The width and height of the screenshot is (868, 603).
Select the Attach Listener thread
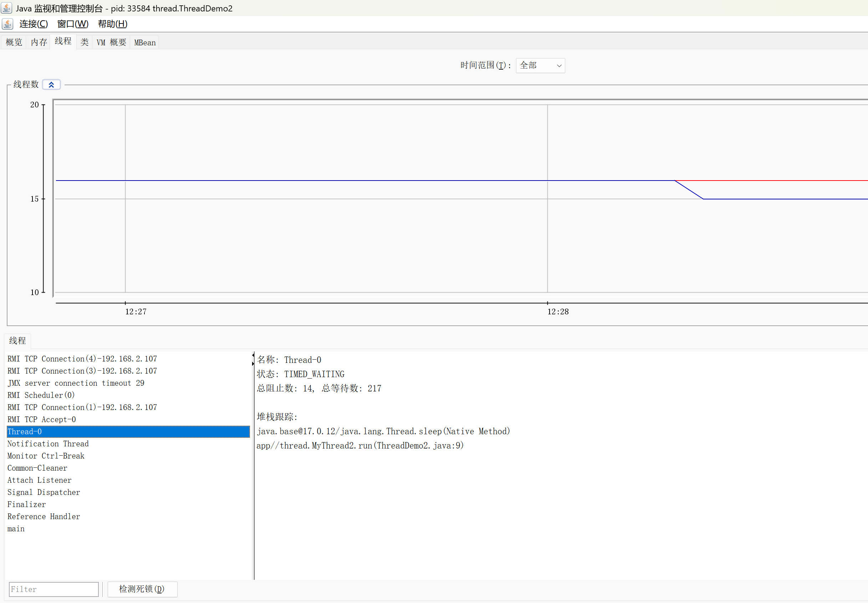128,480
